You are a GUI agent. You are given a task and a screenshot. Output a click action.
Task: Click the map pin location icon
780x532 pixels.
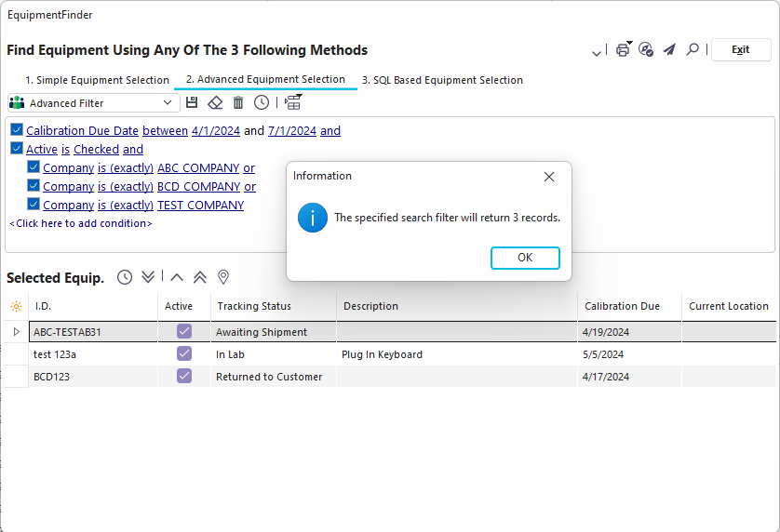click(223, 277)
